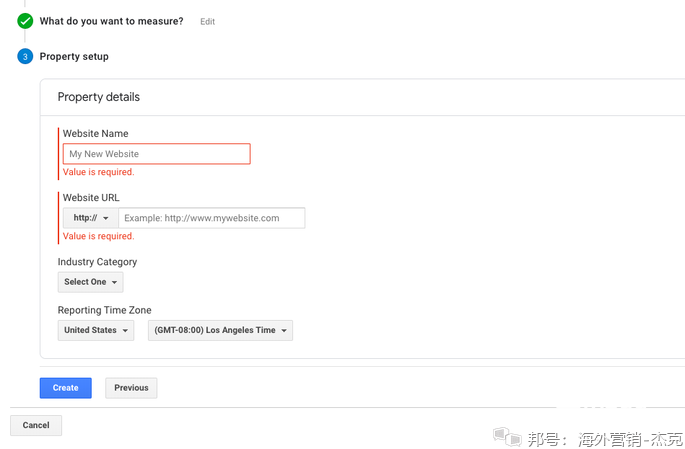
Task: Click the blue step 3 circle icon
Action: tap(25, 57)
